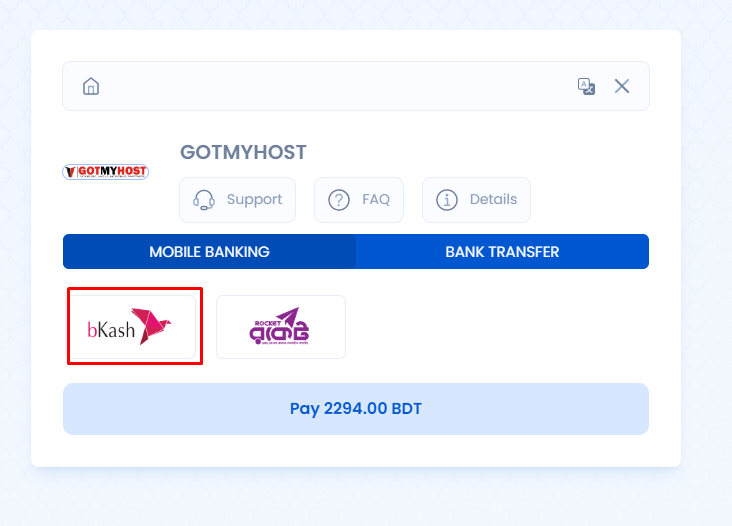
Task: Click the GOTMYHOST merchant name heading
Action: tap(243, 152)
